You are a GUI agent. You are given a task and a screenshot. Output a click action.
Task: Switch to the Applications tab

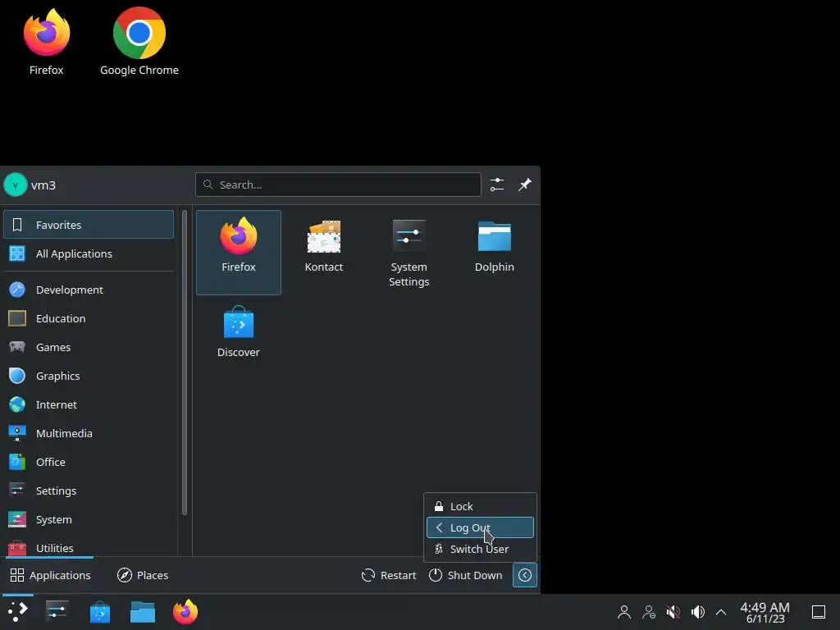click(x=50, y=575)
